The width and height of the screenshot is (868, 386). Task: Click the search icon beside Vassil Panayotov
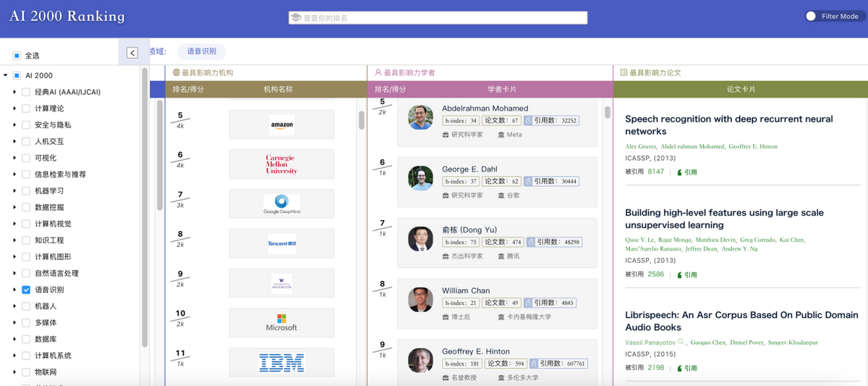point(681,342)
